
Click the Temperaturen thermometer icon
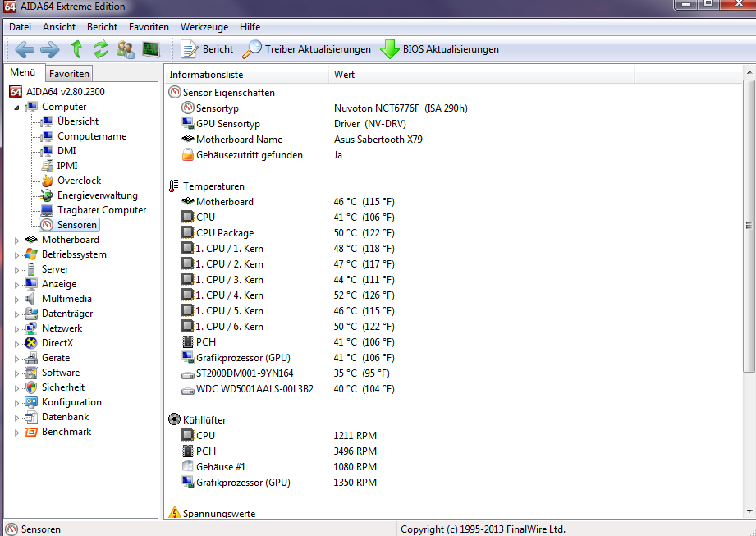coord(174,186)
